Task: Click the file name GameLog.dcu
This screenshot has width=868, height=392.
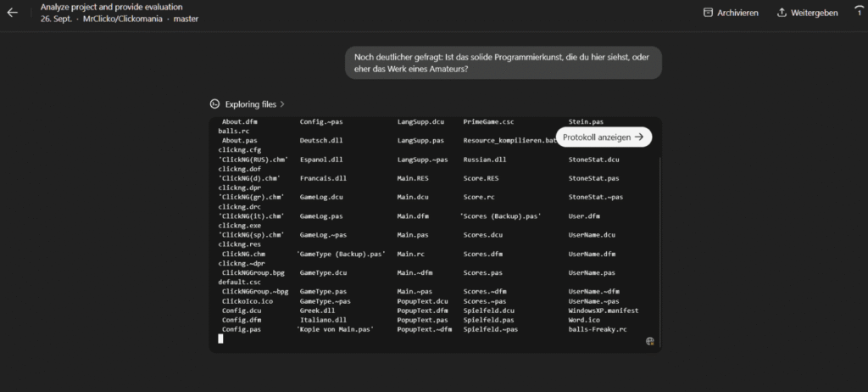Action: (x=323, y=198)
